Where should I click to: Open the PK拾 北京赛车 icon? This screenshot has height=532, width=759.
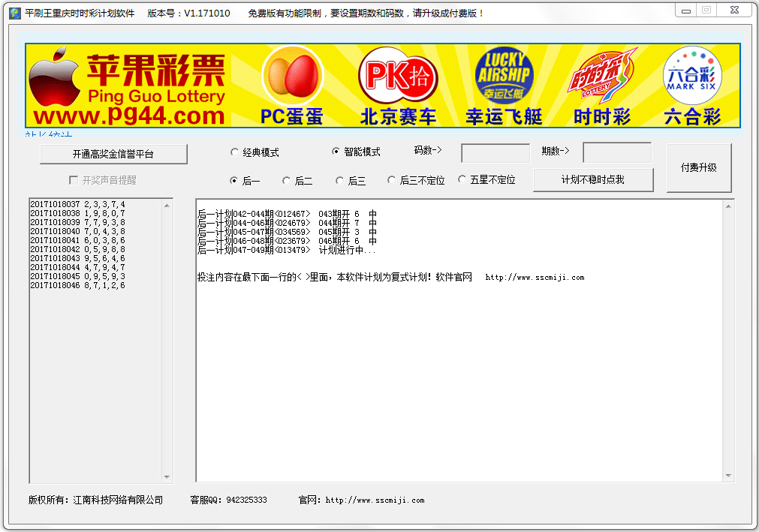pyautogui.click(x=398, y=75)
